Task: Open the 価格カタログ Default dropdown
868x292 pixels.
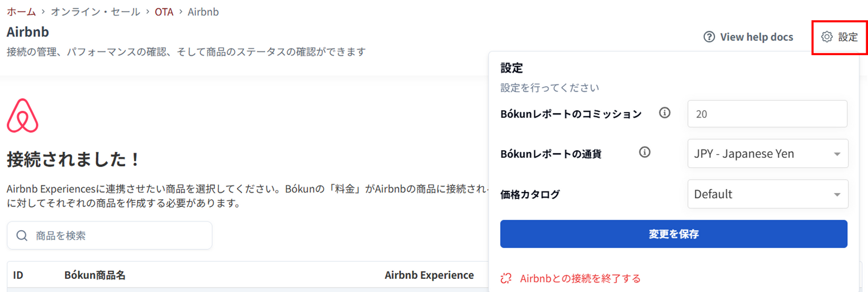Action: coord(767,194)
